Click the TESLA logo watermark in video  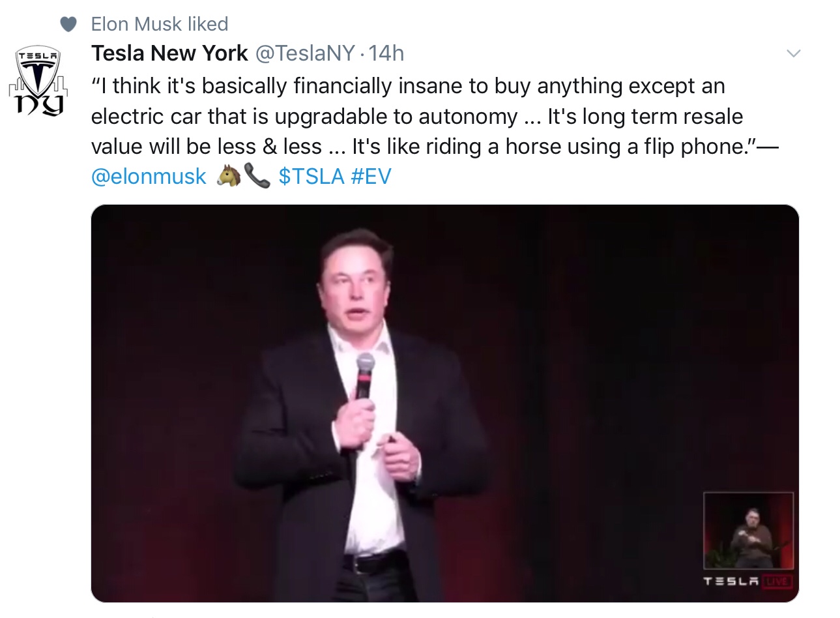point(731,580)
